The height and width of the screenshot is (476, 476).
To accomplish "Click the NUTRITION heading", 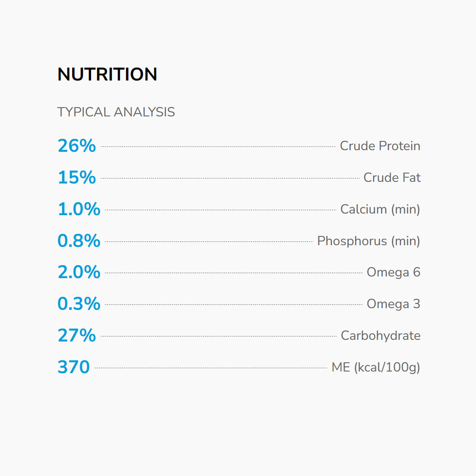I will 107,74.
